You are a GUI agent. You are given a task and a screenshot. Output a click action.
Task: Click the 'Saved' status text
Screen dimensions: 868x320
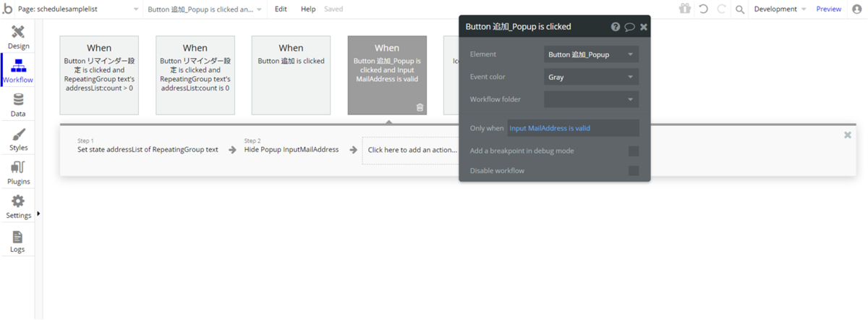[333, 9]
